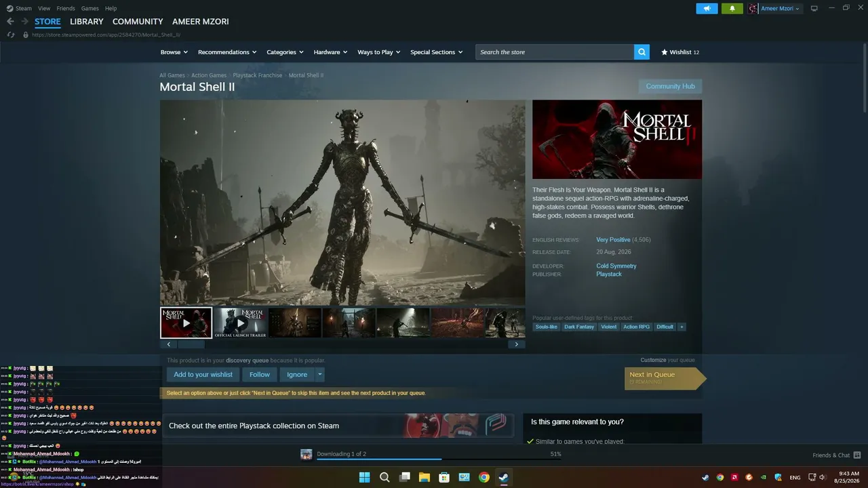This screenshot has height=488, width=868.
Task: Click the Ameer Mzori profile avatar
Action: click(753, 8)
